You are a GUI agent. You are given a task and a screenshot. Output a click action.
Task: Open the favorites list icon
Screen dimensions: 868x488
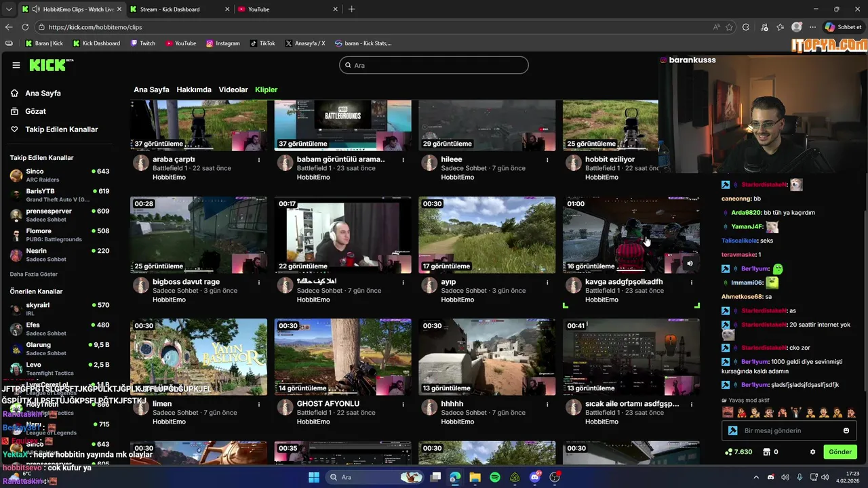click(x=781, y=27)
